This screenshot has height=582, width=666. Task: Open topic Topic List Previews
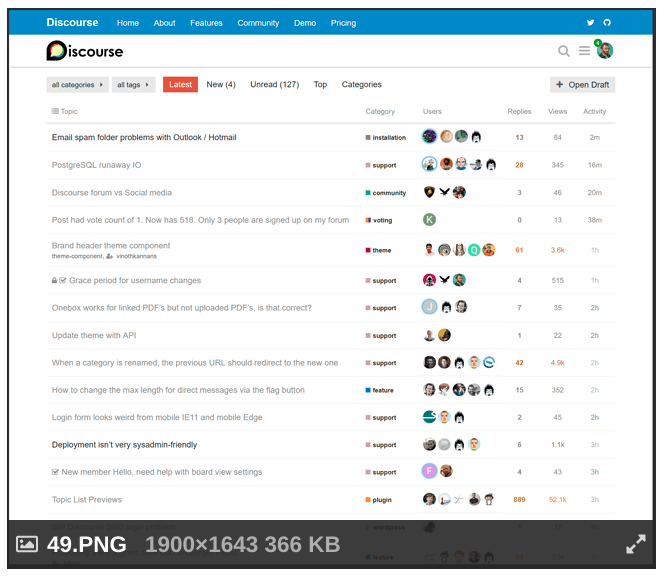(x=87, y=500)
